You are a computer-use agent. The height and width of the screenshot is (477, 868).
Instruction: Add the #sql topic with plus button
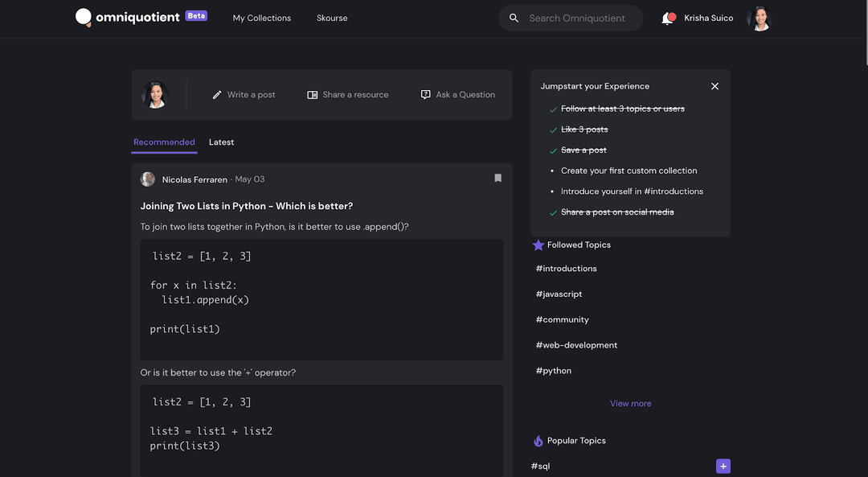[x=723, y=466]
